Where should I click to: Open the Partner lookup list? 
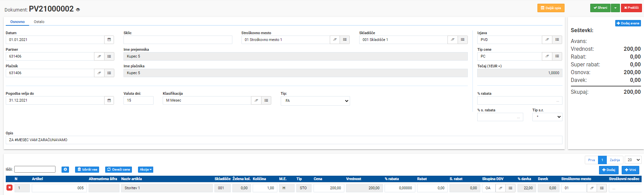coord(109,56)
